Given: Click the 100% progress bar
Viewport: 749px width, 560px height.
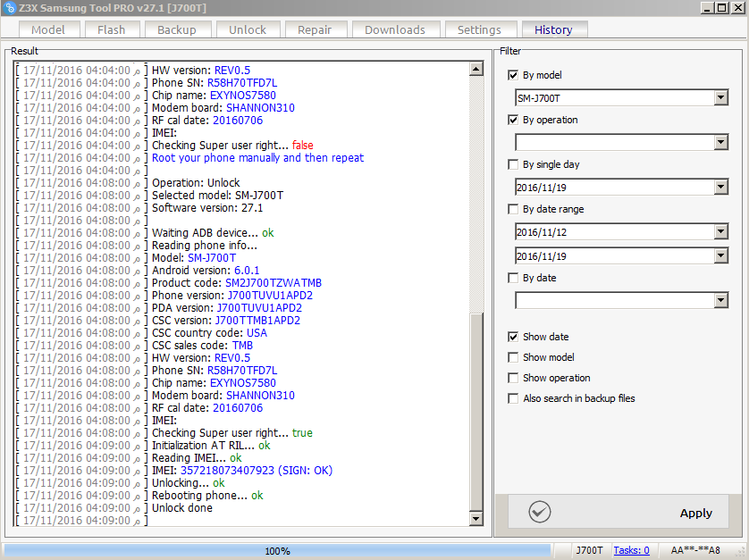Looking at the screenshot, I should point(277,550).
